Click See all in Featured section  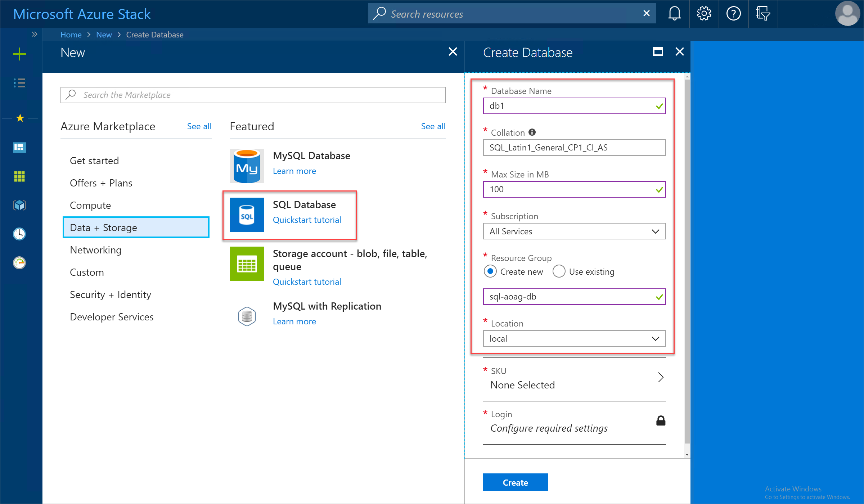coord(433,125)
